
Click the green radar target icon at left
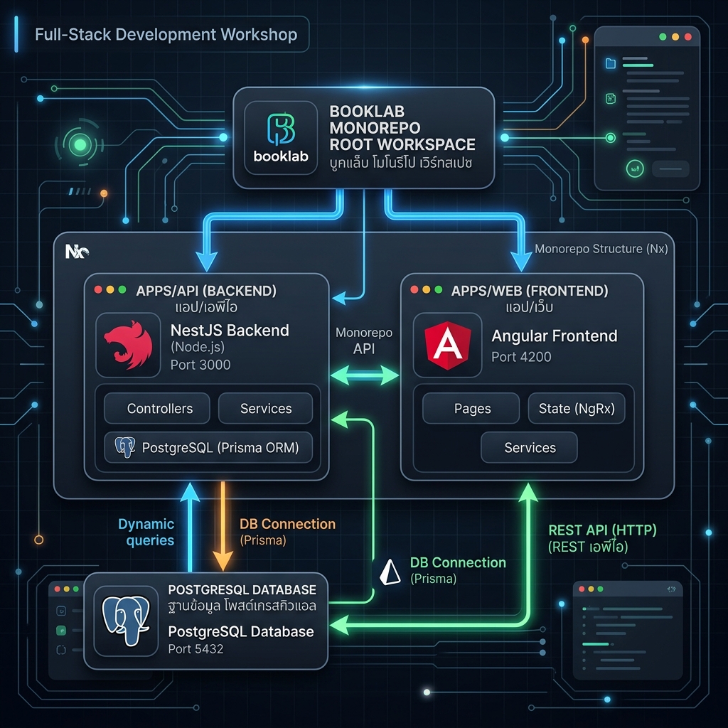(x=80, y=145)
